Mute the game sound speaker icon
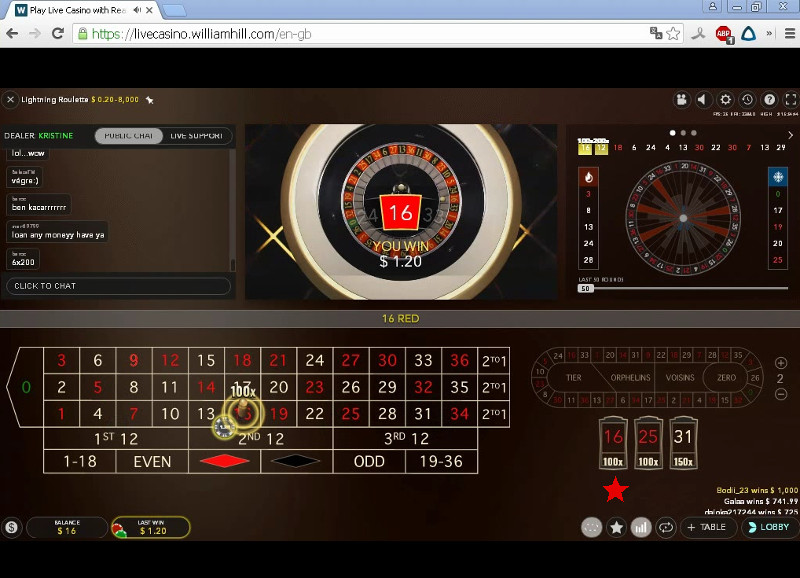800x578 pixels. coord(703,100)
